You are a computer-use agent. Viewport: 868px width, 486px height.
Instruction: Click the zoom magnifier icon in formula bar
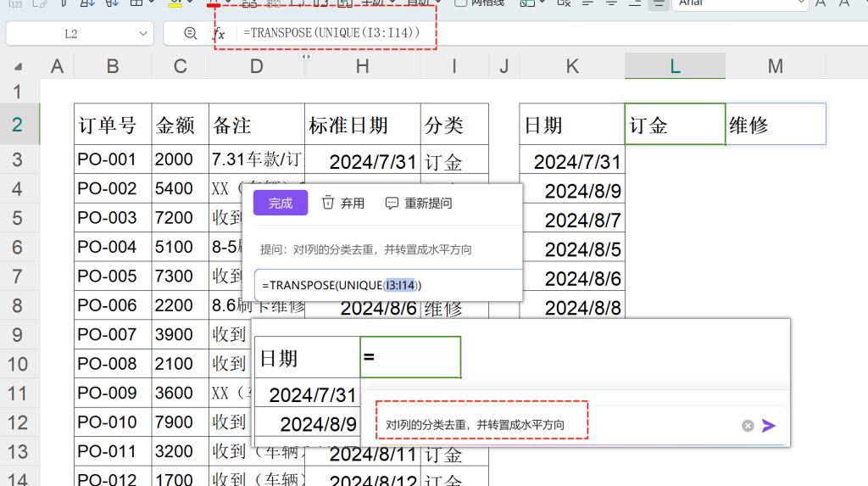click(191, 33)
